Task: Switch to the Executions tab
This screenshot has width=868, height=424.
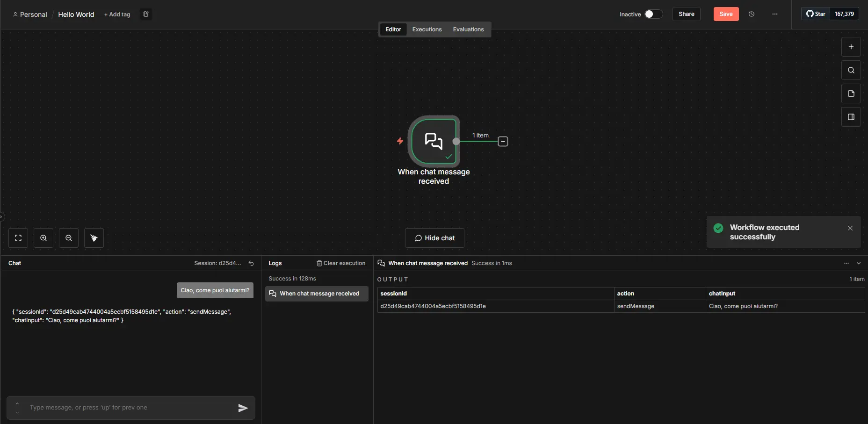Action: click(x=427, y=29)
